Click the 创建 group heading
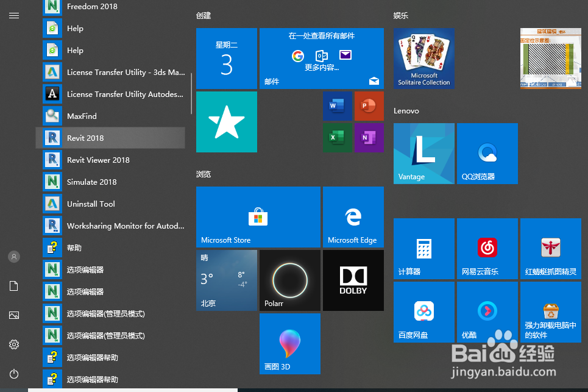This screenshot has height=392, width=588. [x=204, y=16]
